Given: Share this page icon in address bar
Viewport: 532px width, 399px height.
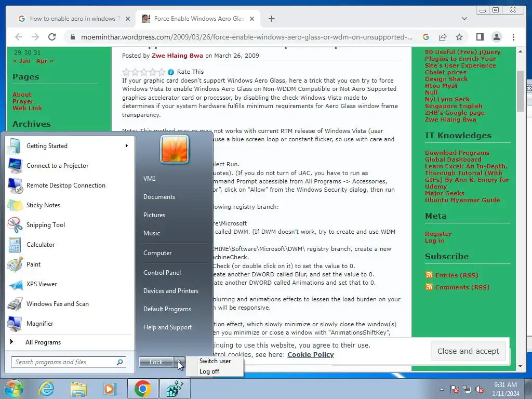Looking at the screenshot, I should pos(443,37).
